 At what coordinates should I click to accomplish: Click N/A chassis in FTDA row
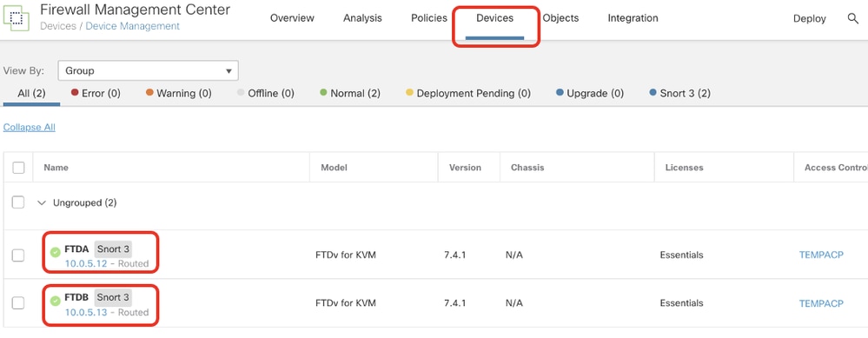click(x=514, y=255)
